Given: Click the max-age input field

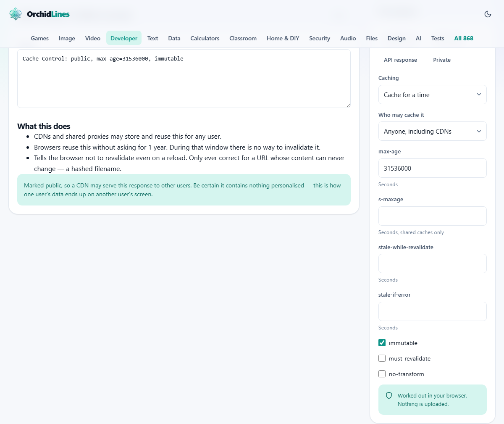Looking at the screenshot, I should [x=432, y=168].
